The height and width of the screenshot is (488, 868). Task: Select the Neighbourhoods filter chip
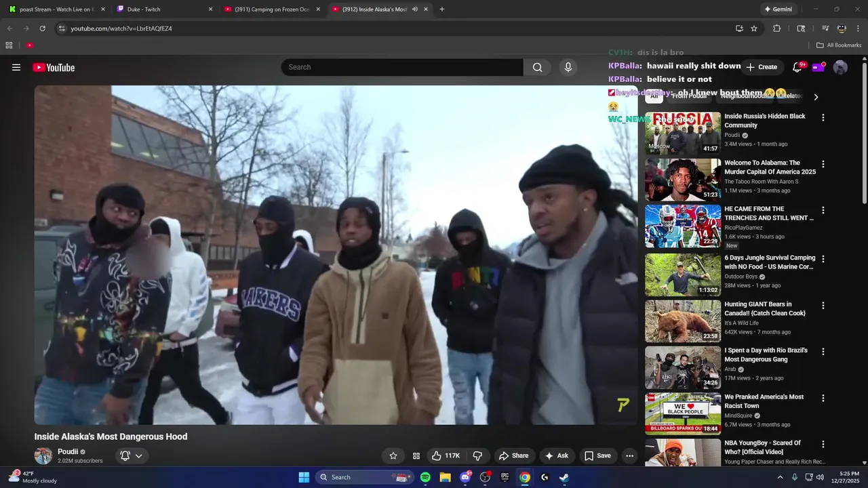(744, 96)
